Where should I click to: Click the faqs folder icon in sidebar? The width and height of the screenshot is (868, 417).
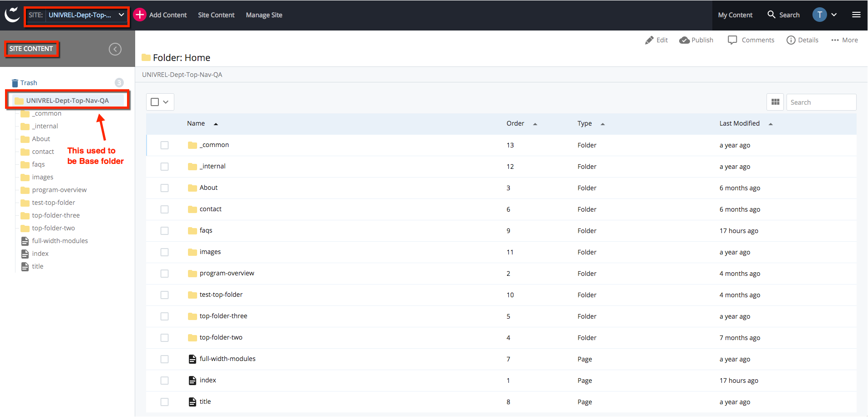point(25,164)
